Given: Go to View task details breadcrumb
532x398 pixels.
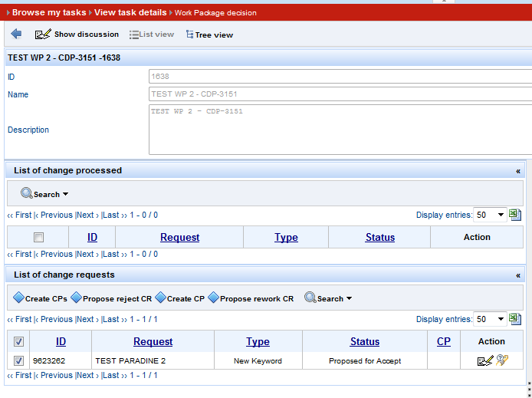Looking at the screenshot, I should (x=130, y=13).
